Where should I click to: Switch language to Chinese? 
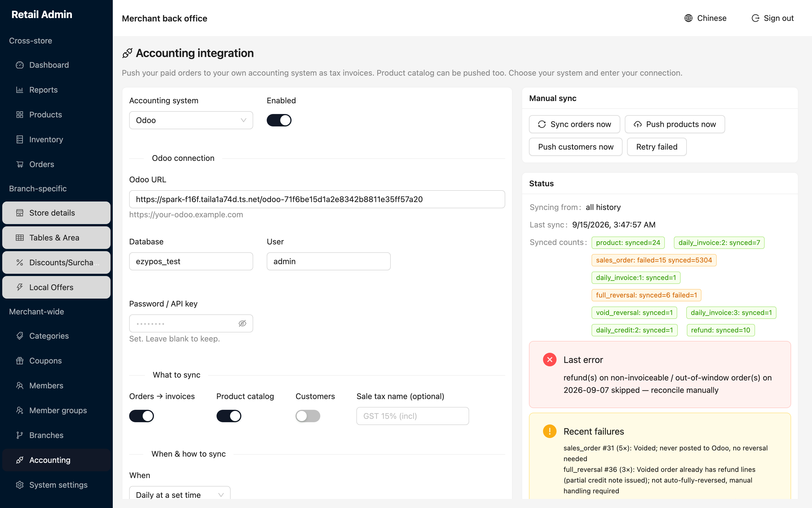tap(705, 18)
